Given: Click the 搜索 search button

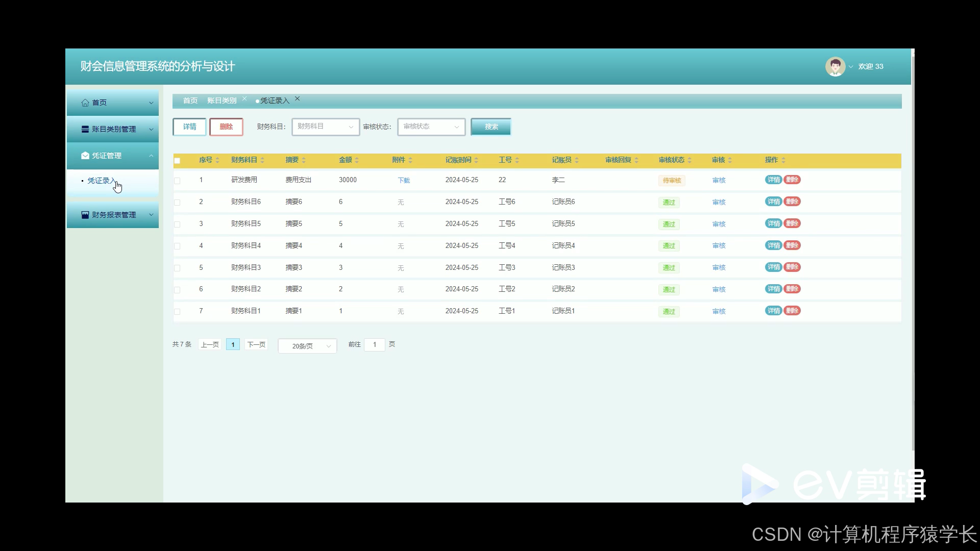Looking at the screenshot, I should [491, 127].
